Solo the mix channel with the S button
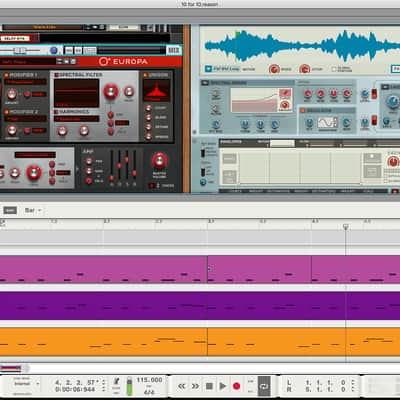 78,50
